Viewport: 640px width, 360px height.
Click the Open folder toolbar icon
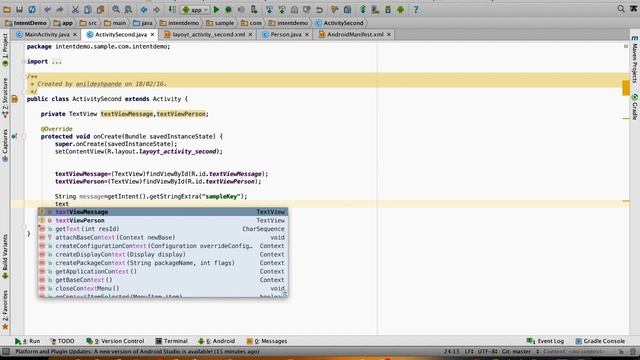click(7, 9)
